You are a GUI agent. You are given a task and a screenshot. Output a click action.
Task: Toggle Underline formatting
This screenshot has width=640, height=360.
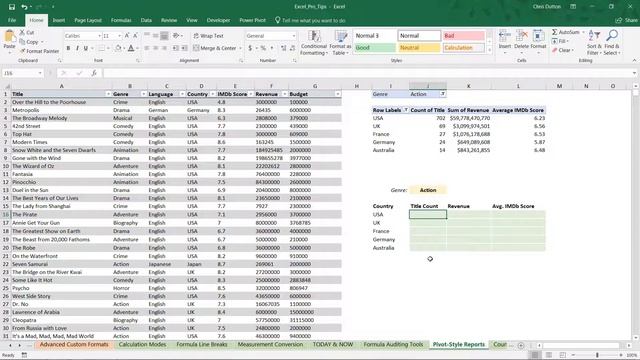(x=86, y=48)
